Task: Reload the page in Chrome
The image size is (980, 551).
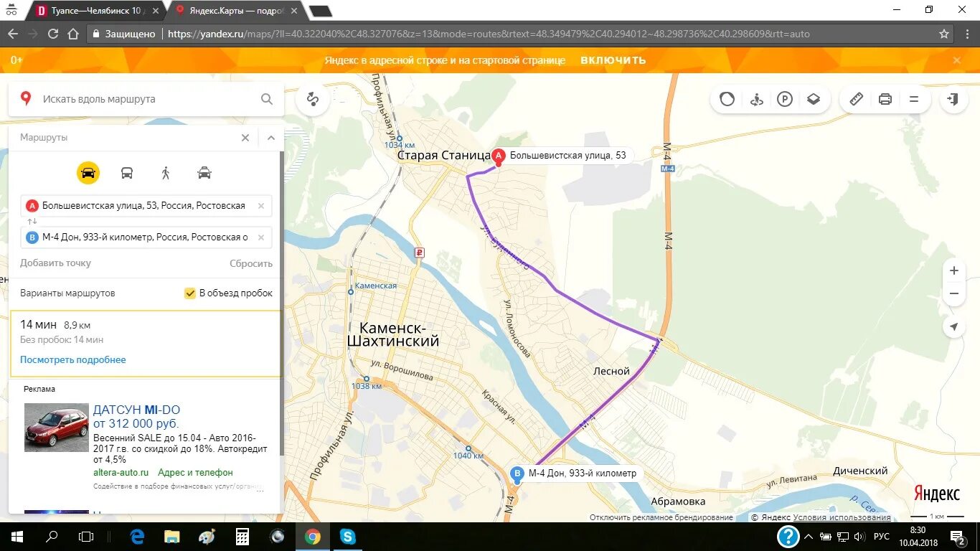Action: [x=52, y=34]
